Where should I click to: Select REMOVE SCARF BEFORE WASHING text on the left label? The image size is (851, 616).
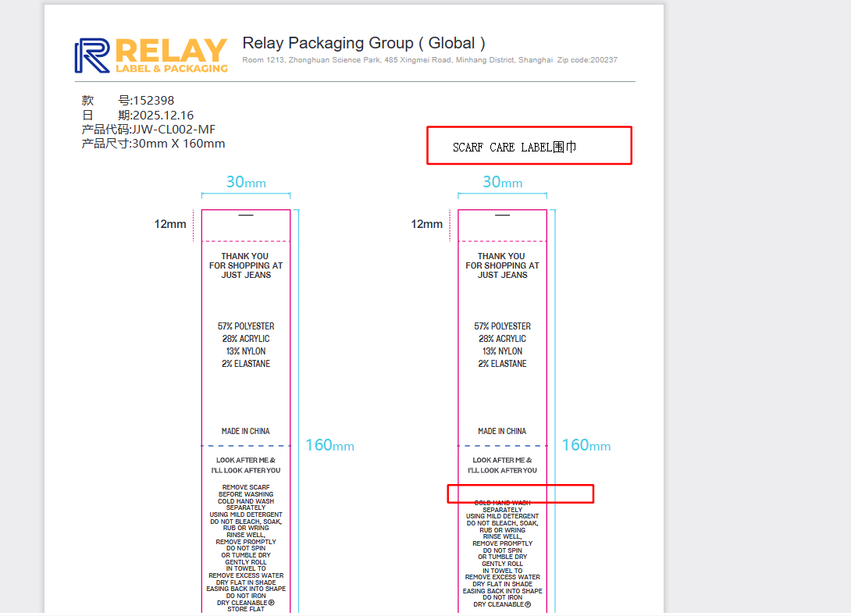pyautogui.click(x=246, y=490)
